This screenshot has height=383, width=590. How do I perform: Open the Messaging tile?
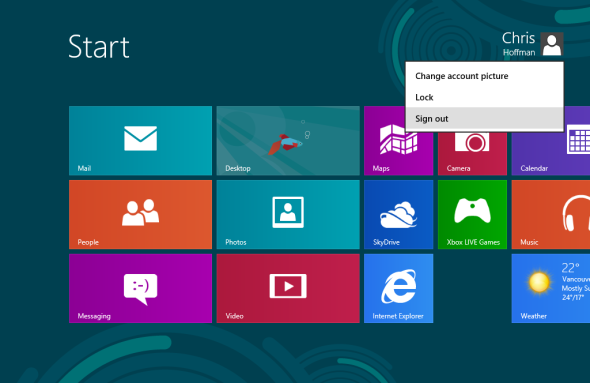coord(140,288)
